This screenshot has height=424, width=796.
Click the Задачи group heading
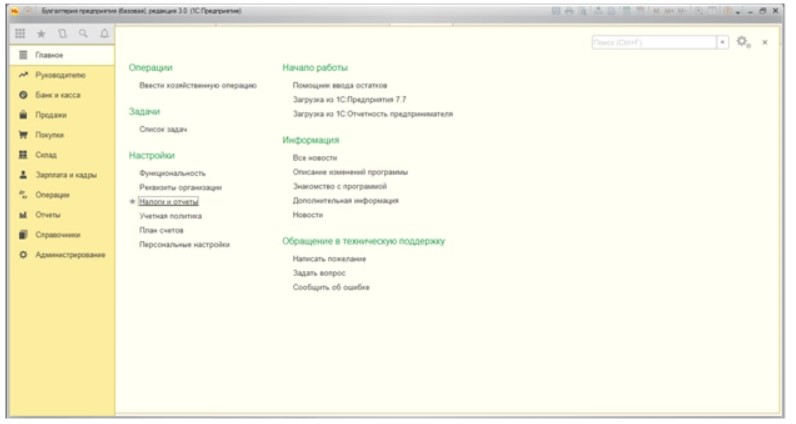click(144, 111)
